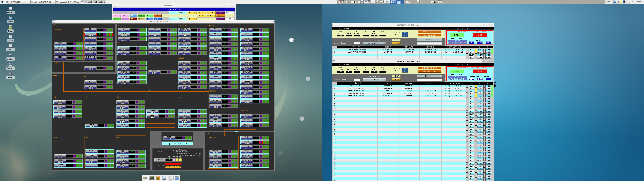Click SDF OVERVIEW BY SYSTEM button
Image resolution: width=644 pixels, height=181 pixels.
[x=177, y=144]
